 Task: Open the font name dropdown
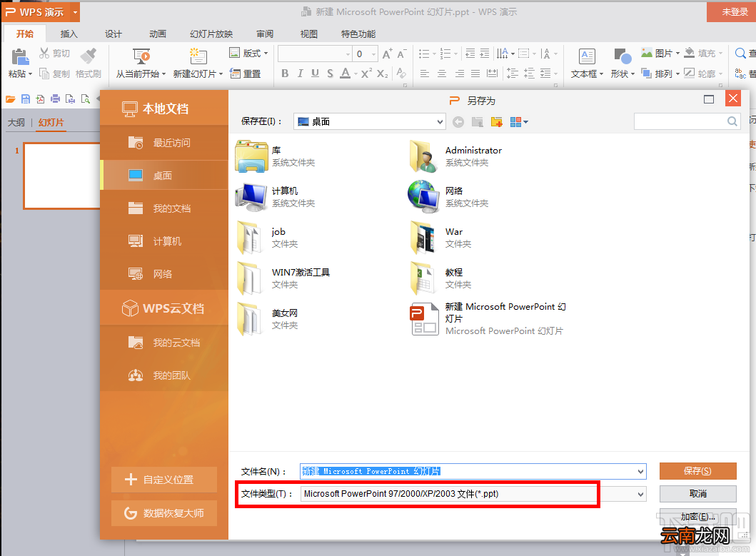[348, 54]
